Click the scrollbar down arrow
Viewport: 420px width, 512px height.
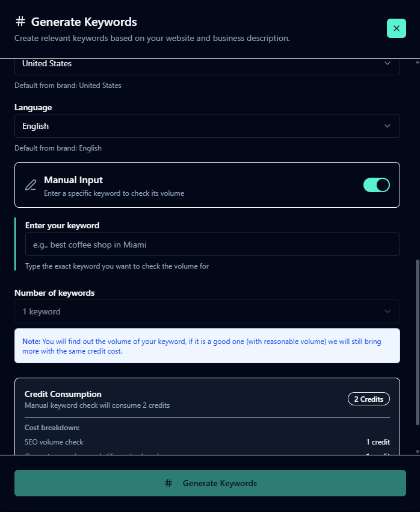[x=417, y=451]
